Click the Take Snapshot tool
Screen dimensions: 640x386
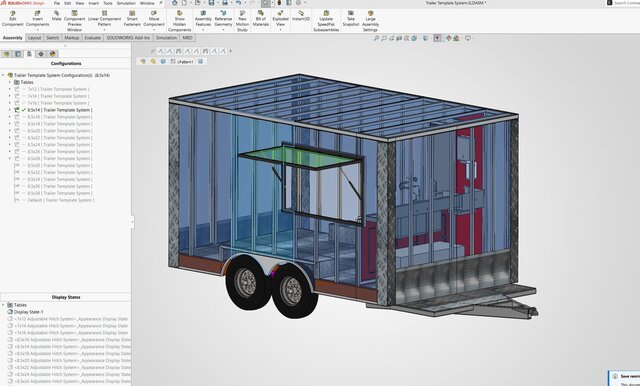(x=351, y=19)
